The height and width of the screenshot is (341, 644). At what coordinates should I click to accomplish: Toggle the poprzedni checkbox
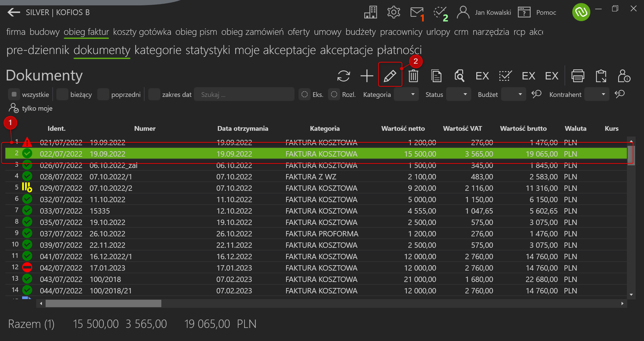(x=103, y=94)
